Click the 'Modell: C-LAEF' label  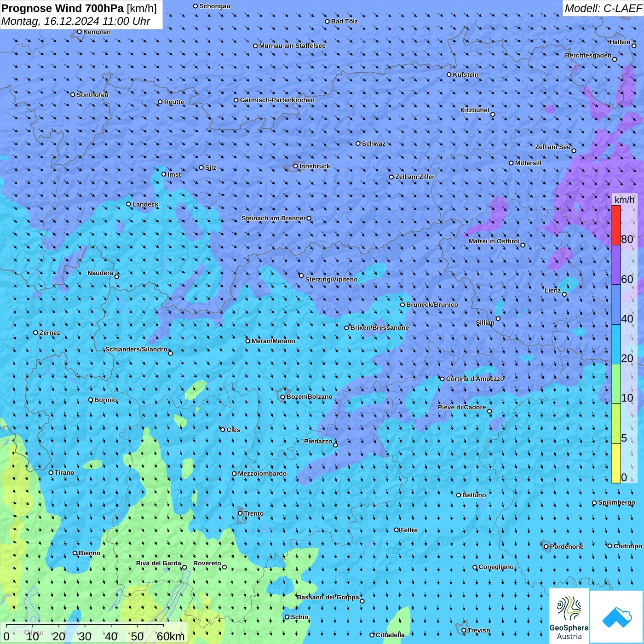(x=603, y=8)
